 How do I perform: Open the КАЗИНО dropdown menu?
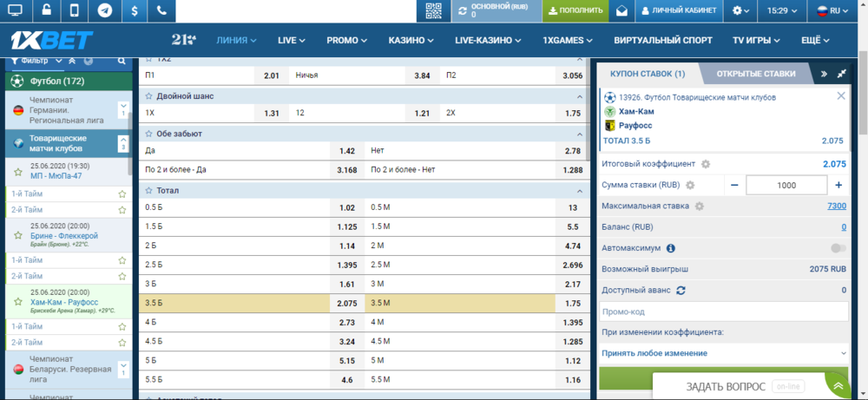point(411,41)
